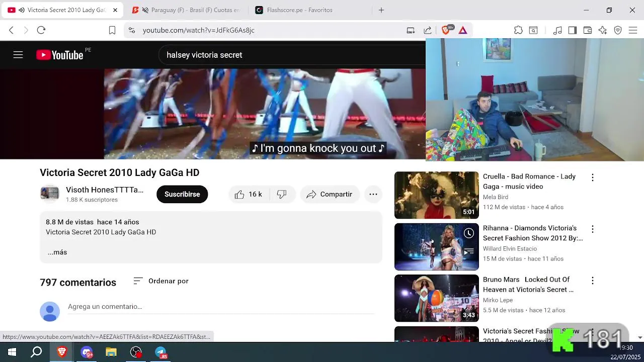Viewport: 644px width, 362px height.
Task: Open options menu for Cruella Bad Romance video
Action: pyautogui.click(x=593, y=177)
